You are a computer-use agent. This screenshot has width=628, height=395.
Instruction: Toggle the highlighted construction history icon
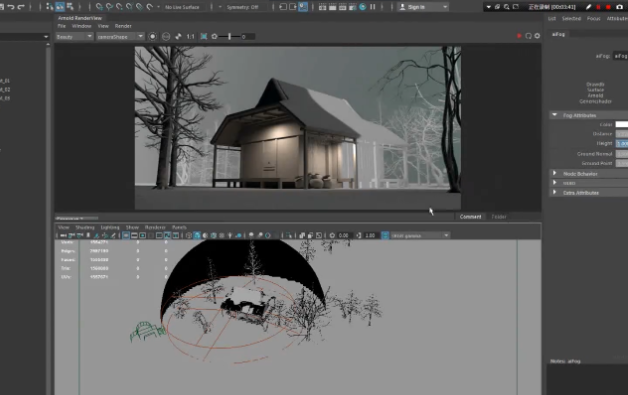[x=303, y=7]
